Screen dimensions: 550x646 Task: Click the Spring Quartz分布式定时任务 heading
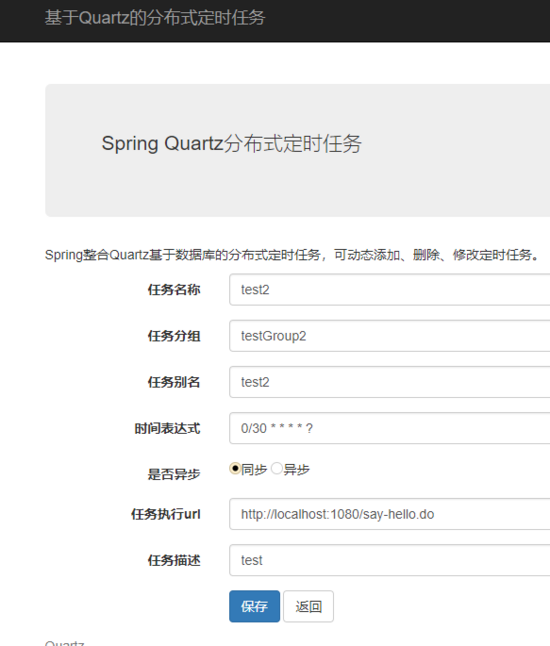[x=232, y=144]
